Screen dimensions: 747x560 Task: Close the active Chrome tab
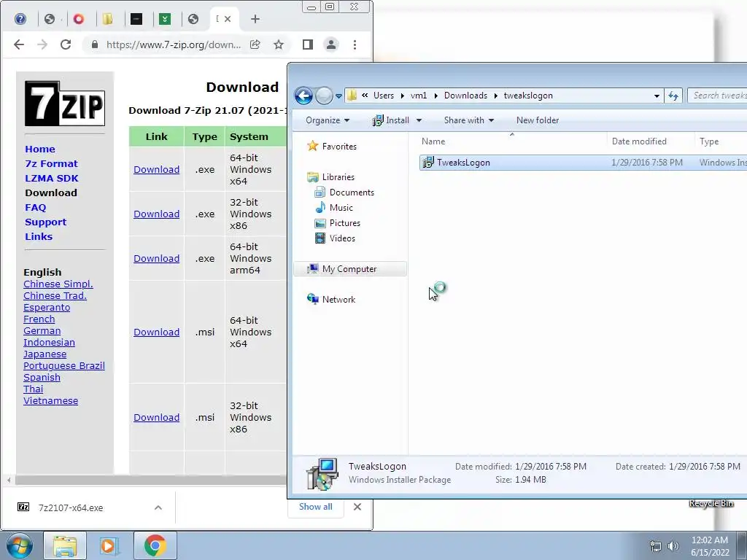[228, 19]
